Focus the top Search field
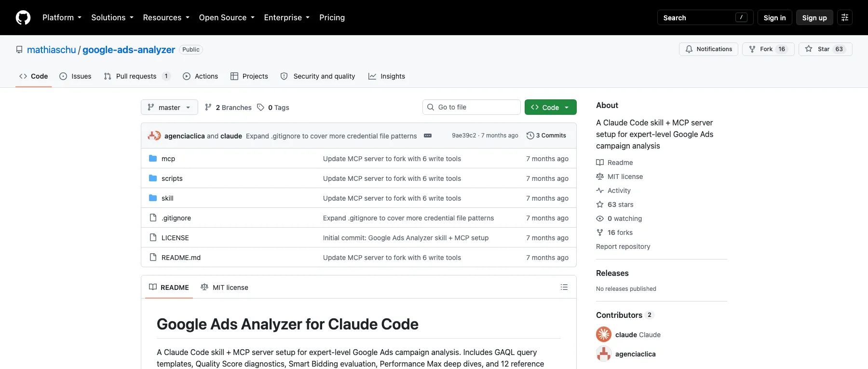 [x=705, y=17]
